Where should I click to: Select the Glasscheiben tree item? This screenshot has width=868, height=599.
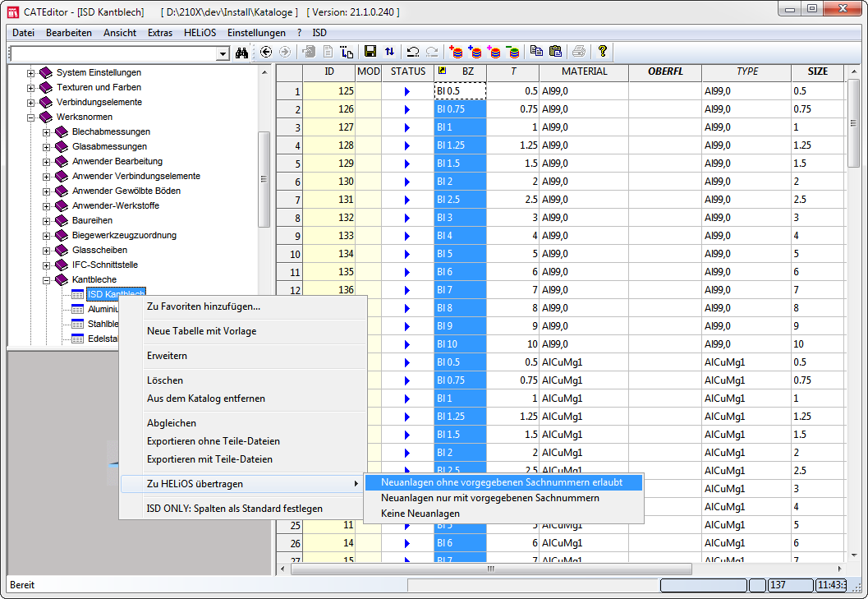click(x=99, y=250)
